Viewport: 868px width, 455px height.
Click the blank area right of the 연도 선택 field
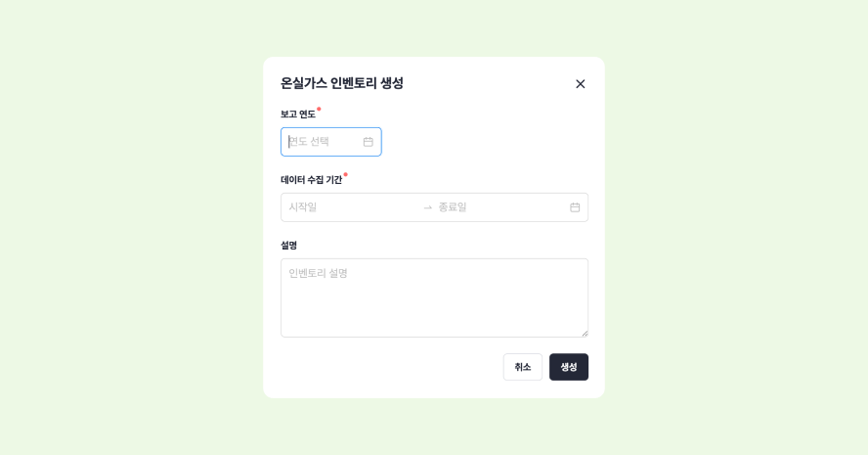coord(484,142)
